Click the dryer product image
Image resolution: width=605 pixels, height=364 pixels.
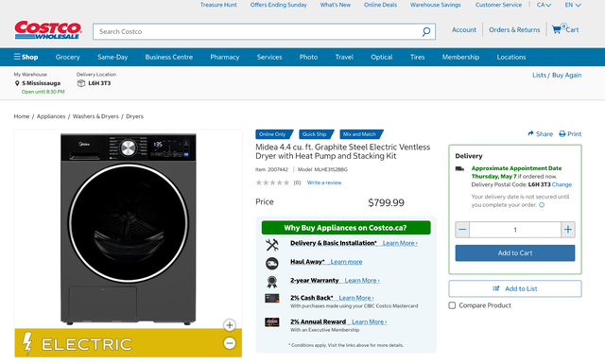[129, 229]
